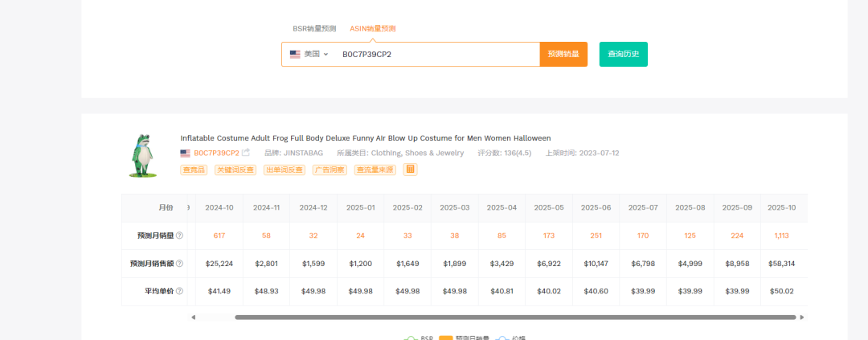Viewport: 868px width, 340px height.
Task: Click the US flag icon in the search box
Action: (x=295, y=55)
